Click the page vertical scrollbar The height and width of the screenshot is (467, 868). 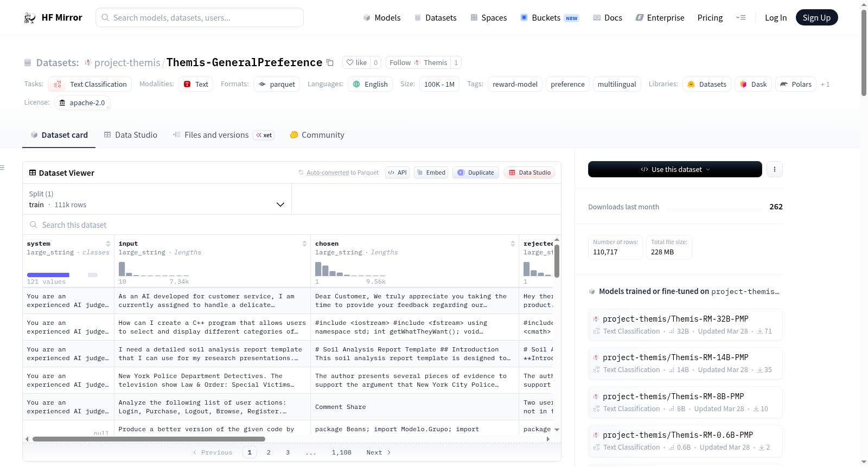[864, 53]
